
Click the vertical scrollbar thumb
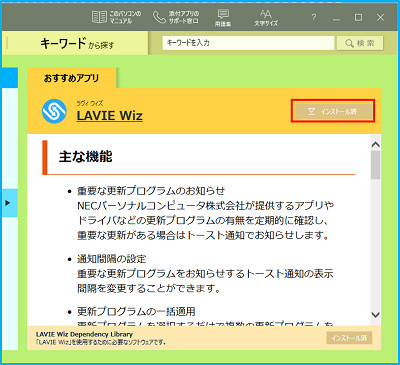coord(376,165)
